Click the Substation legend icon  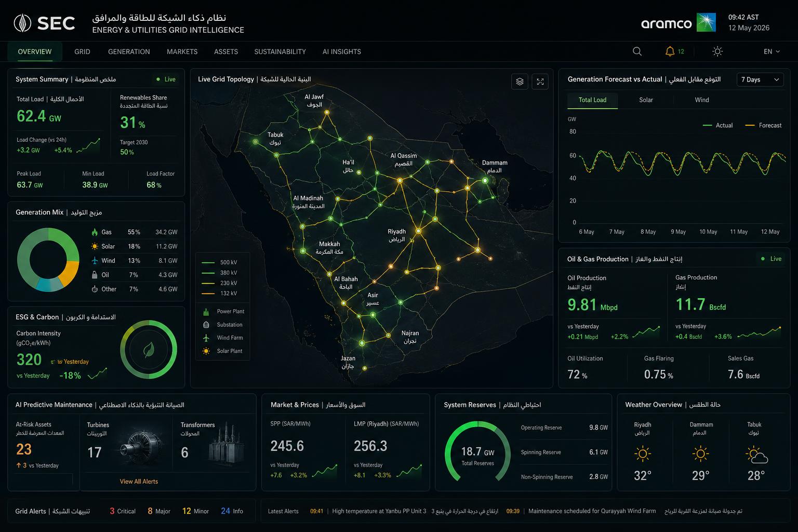pos(206,325)
